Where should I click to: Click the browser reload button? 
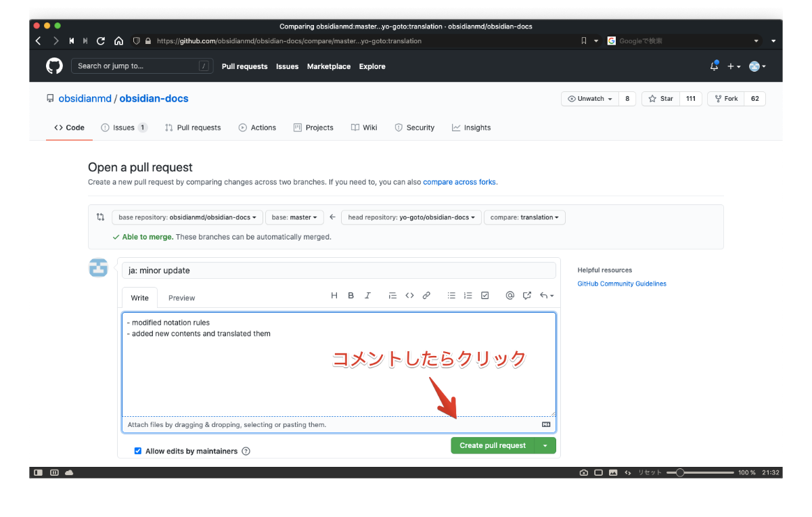pyautogui.click(x=101, y=41)
